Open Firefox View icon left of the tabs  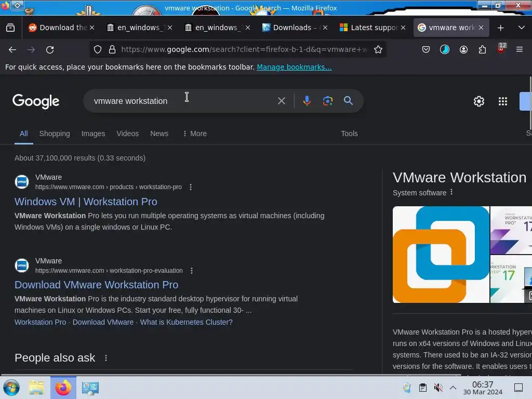click(x=10, y=28)
